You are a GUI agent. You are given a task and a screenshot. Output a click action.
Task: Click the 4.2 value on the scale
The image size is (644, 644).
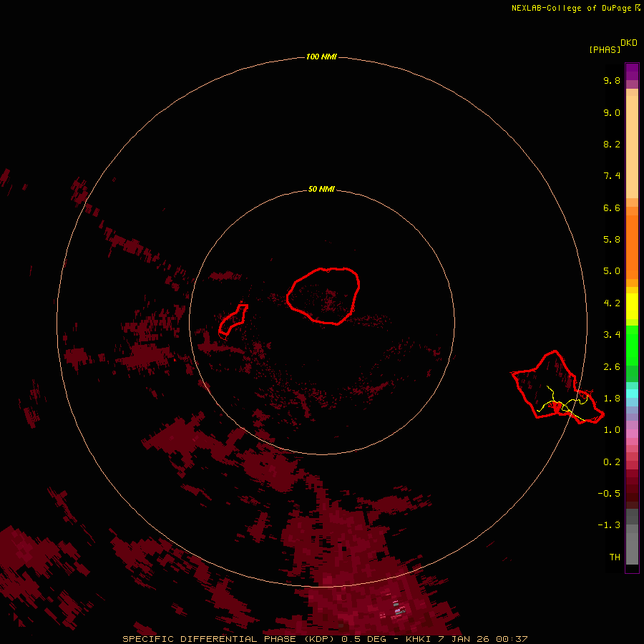612,303
